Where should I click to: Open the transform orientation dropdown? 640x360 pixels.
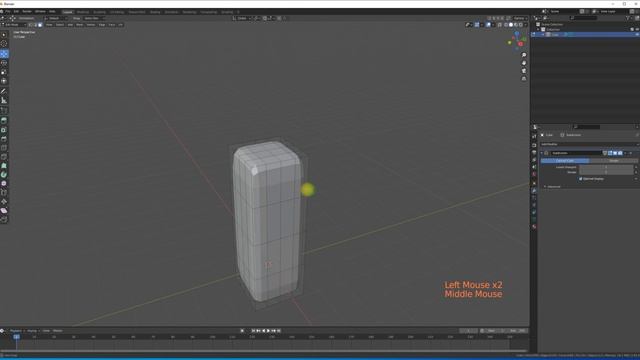coord(242,18)
